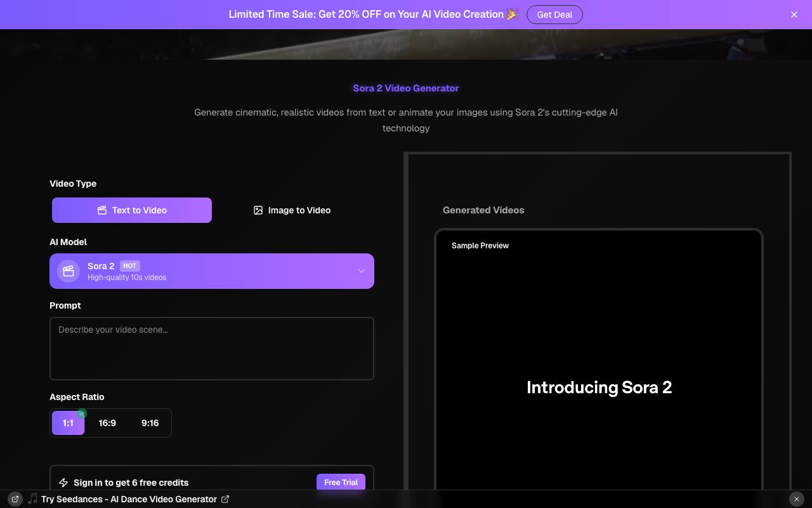Focus the Prompt text box
This screenshot has height=508, width=812.
click(x=212, y=349)
